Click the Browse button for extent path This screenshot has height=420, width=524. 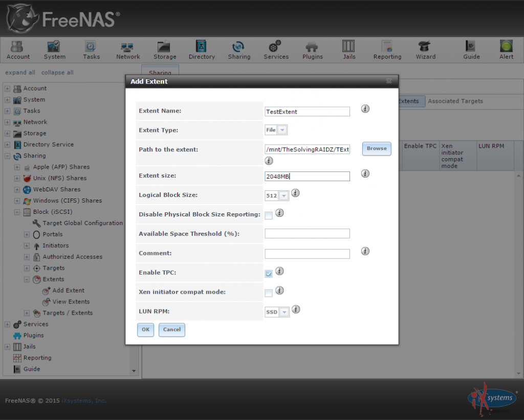377,148
